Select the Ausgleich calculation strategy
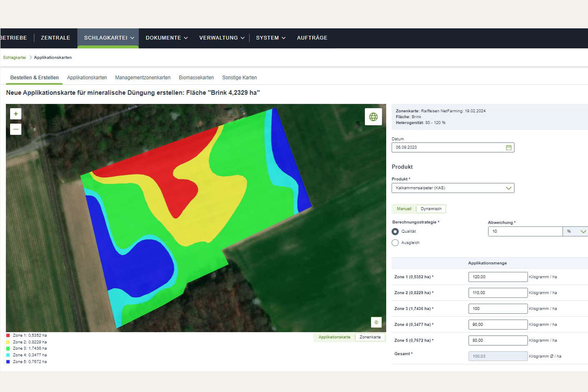Screen dimensions: 588x392 (395, 243)
